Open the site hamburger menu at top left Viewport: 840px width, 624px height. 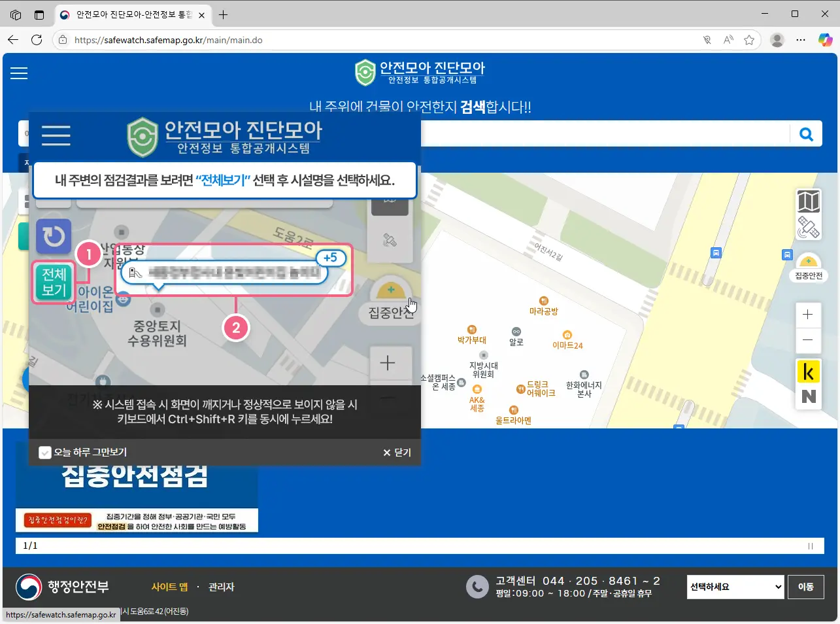pos(19,73)
